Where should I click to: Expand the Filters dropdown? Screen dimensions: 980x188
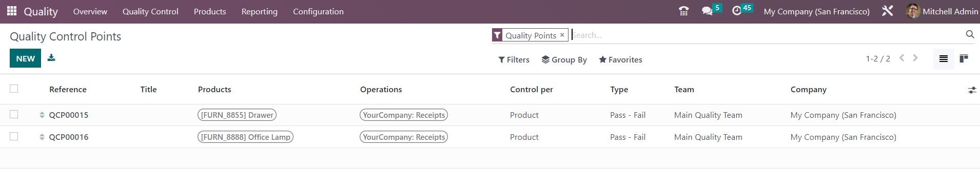(x=514, y=59)
